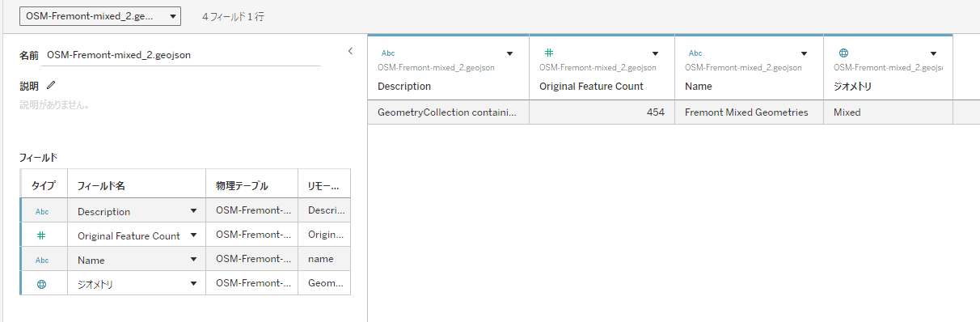The image size is (980, 322).
Task: Edit the description using the pencil icon
Action: tap(51, 84)
